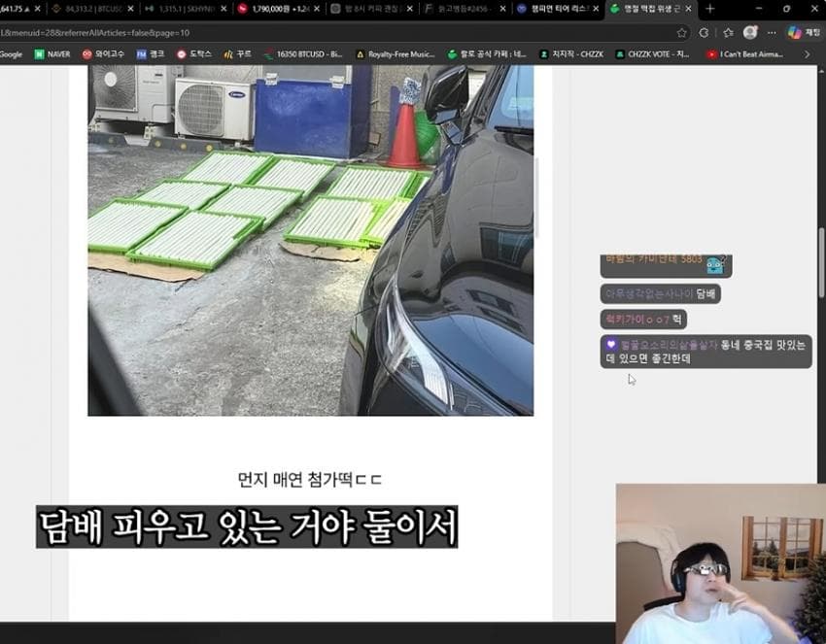The width and height of the screenshot is (826, 644).
Task: Open the browser extensions icon
Action: tap(704, 33)
